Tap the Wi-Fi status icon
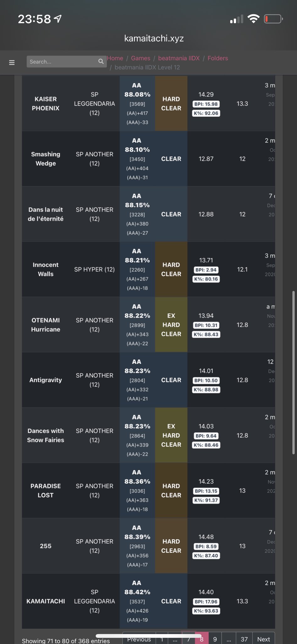 [253, 19]
